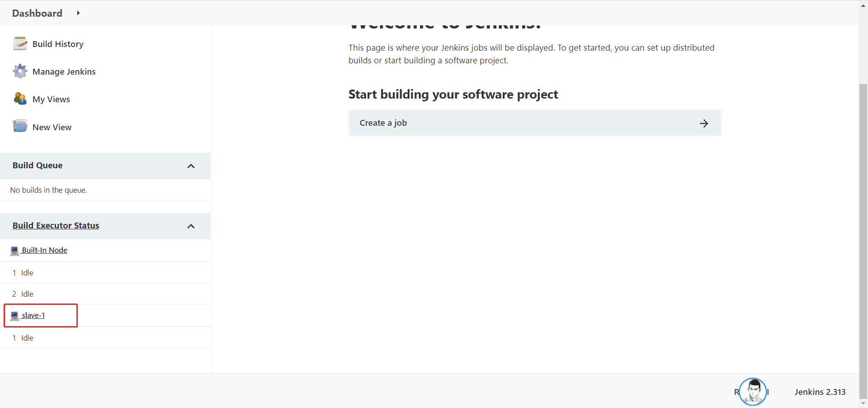Click the Manage Jenkins gear icon

20,71
